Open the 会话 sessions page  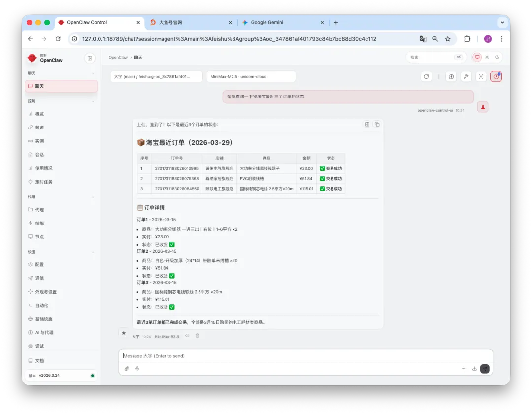click(39, 155)
